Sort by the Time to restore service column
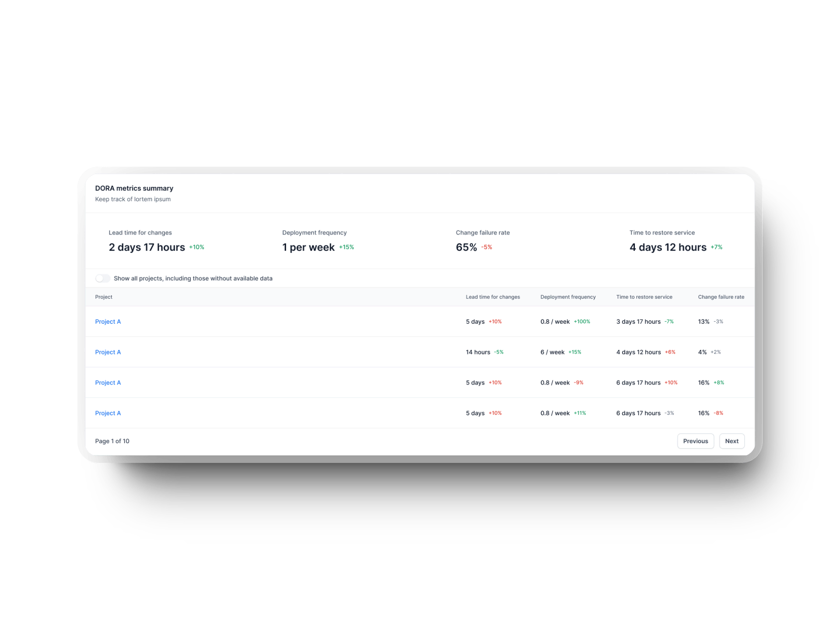840x630 pixels. pos(644,297)
